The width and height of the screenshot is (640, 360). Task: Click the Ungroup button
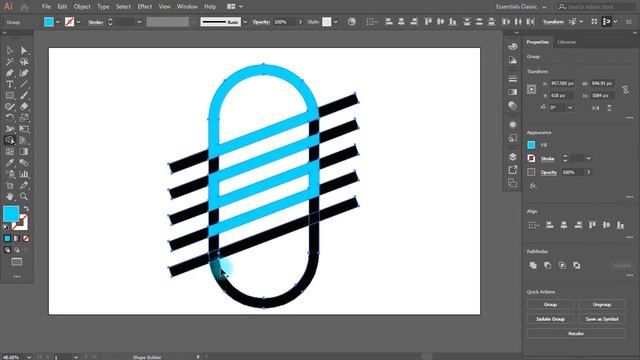(602, 304)
